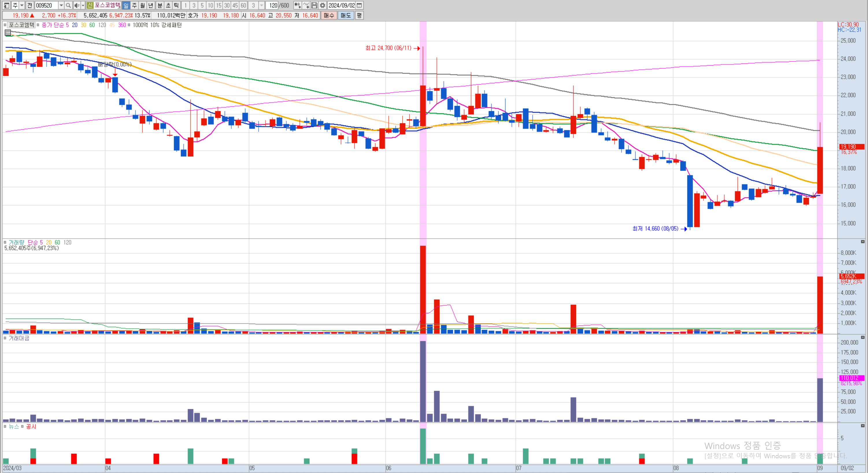Toggle 종가 단순 moving average indicator box

pos(38,25)
